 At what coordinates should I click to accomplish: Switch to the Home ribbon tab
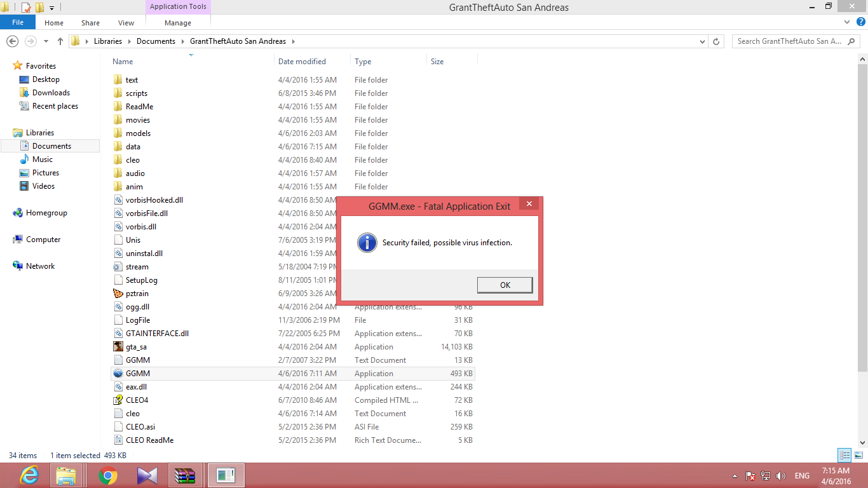point(54,23)
